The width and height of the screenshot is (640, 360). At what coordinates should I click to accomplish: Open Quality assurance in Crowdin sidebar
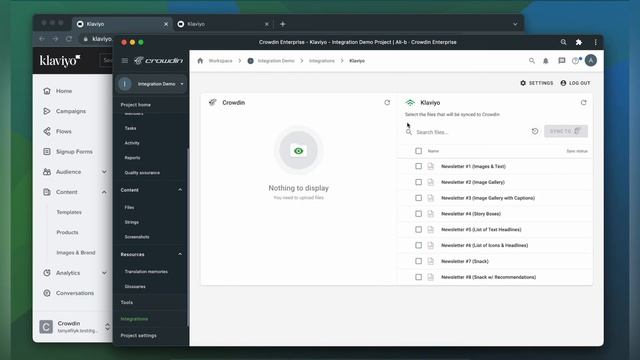[142, 173]
